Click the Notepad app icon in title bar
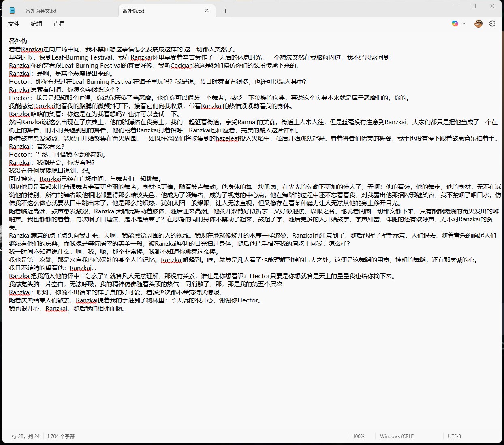This screenshot has width=504, height=445. coord(12,11)
